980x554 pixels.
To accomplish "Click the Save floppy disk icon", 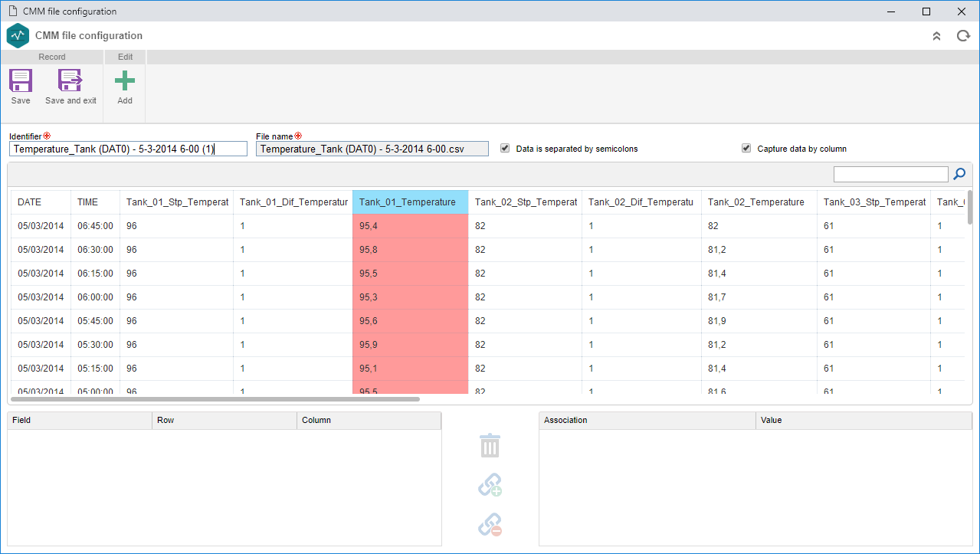I will [x=21, y=80].
